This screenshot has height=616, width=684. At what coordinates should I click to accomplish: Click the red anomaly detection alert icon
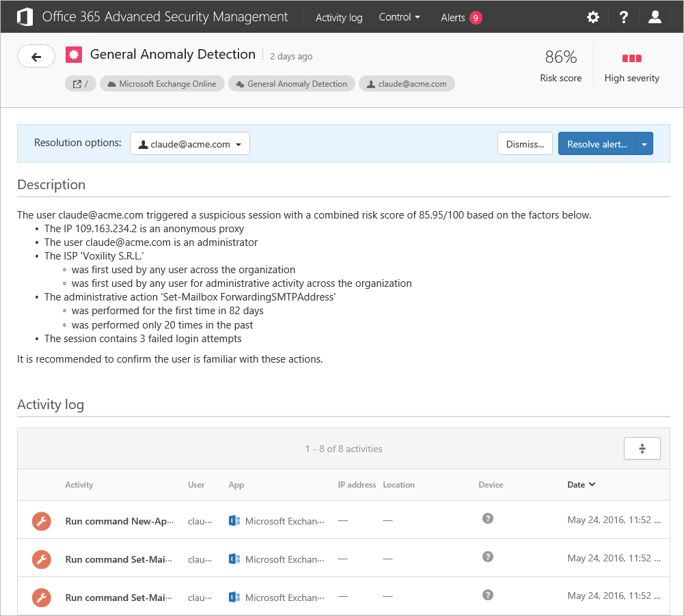(x=73, y=53)
